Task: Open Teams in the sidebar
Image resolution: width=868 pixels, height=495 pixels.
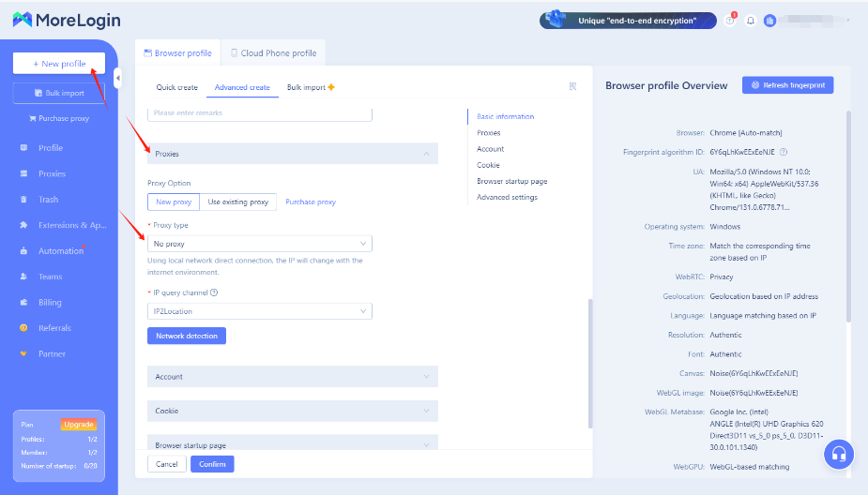Action: [51, 277]
